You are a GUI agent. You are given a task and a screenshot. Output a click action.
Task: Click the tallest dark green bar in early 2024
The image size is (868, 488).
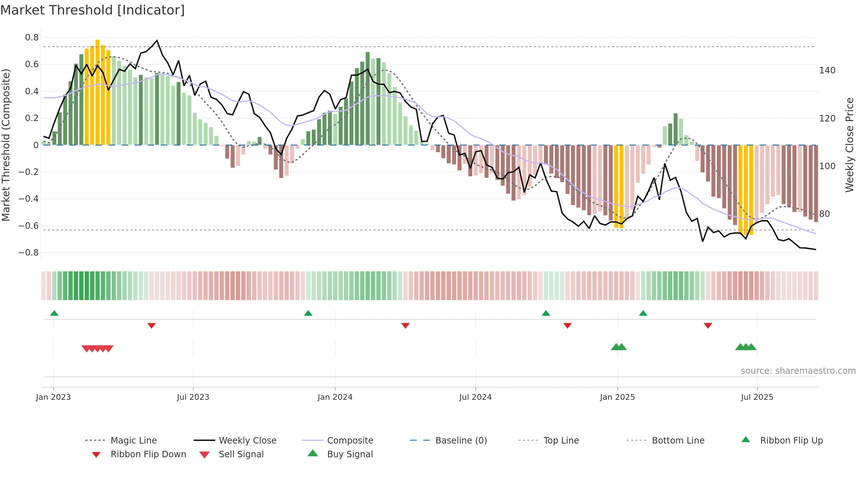(x=367, y=98)
